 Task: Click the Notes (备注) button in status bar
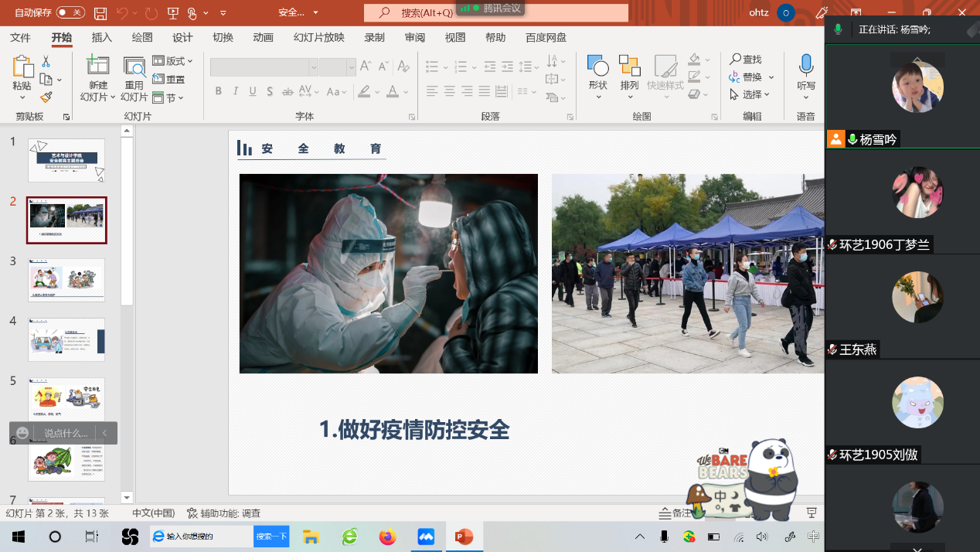coord(675,513)
